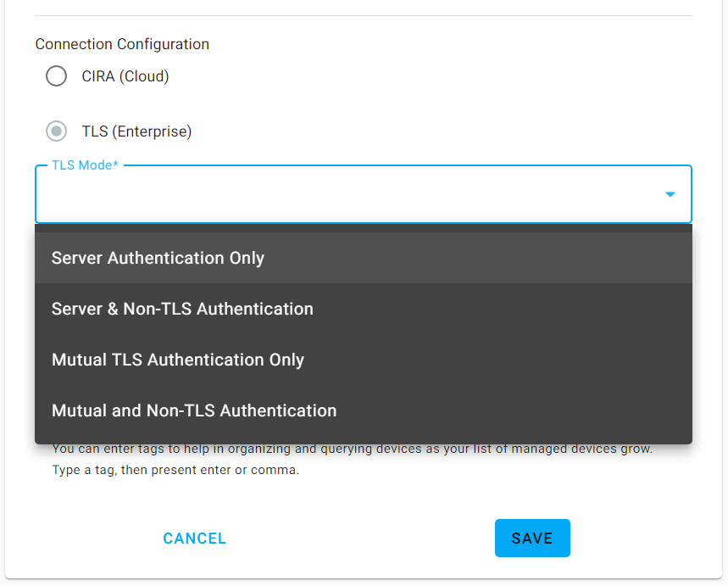Click the Connection Configuration heading
This screenshot has height=586, width=728.
122,44
